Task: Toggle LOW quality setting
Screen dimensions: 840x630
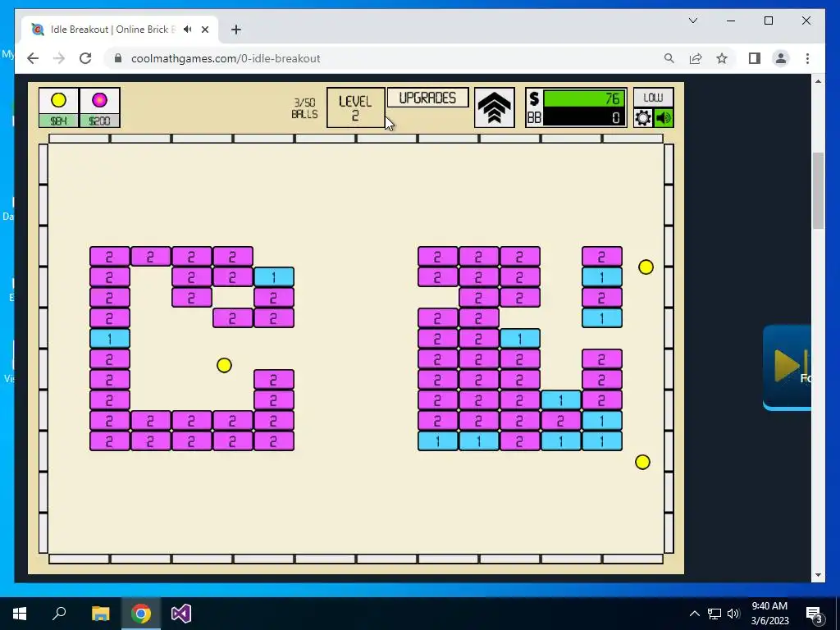Action: (653, 98)
